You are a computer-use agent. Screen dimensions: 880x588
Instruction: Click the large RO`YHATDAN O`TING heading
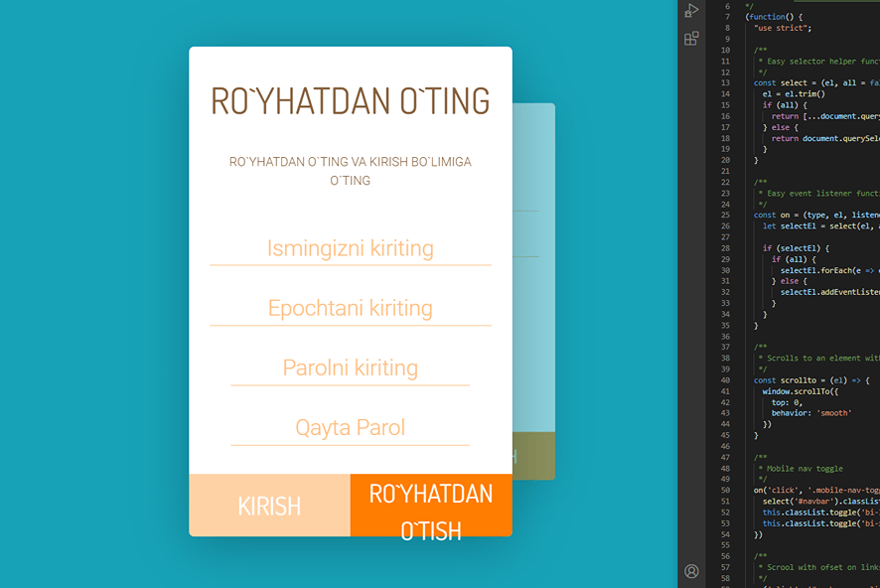(350, 101)
